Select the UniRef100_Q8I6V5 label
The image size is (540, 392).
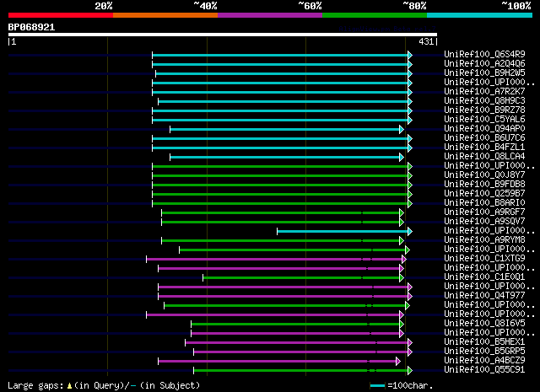pyautogui.click(x=484, y=324)
